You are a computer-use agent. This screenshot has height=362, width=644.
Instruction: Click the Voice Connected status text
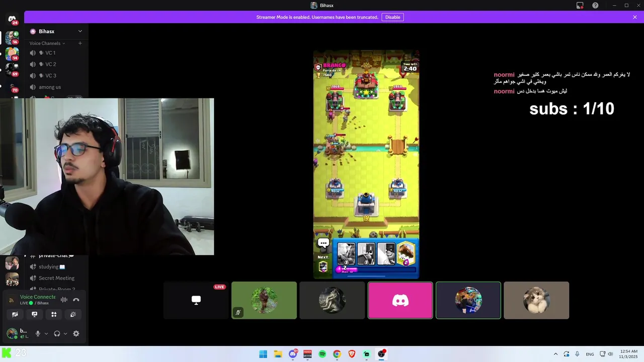click(38, 297)
